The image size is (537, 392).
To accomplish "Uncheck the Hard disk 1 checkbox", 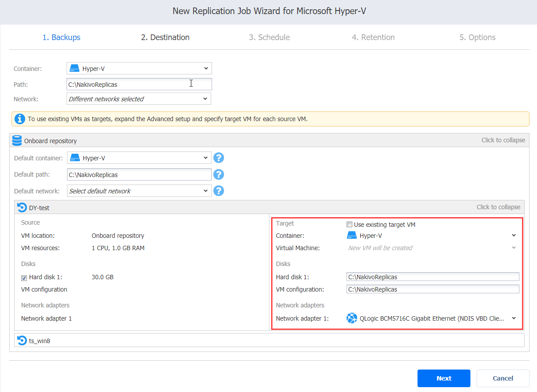I will tap(24, 277).
